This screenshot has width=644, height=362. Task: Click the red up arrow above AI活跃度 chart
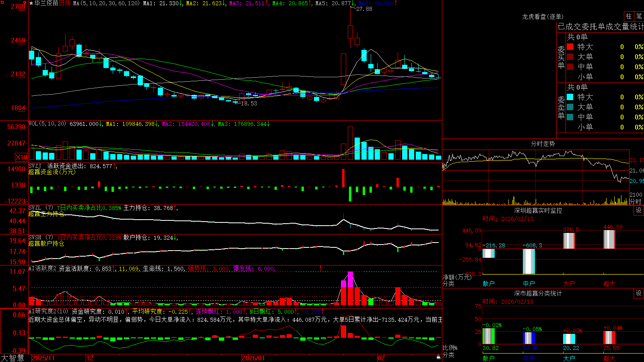321,268
